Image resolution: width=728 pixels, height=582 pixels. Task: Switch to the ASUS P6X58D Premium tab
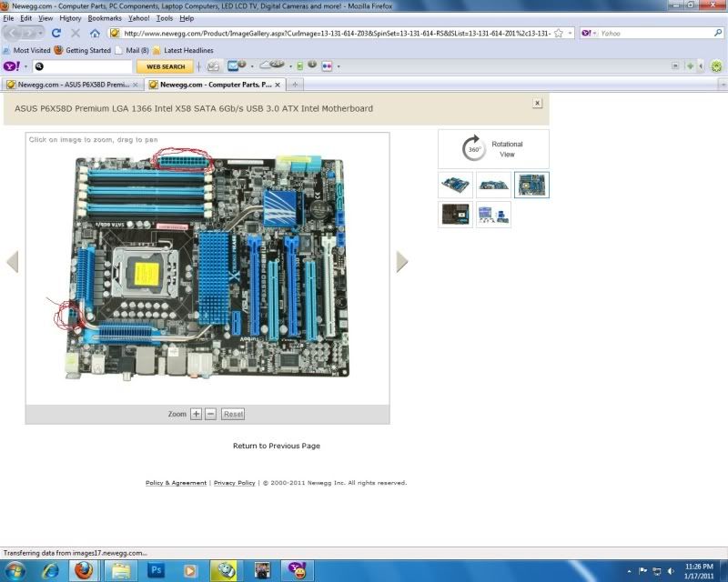73,85
